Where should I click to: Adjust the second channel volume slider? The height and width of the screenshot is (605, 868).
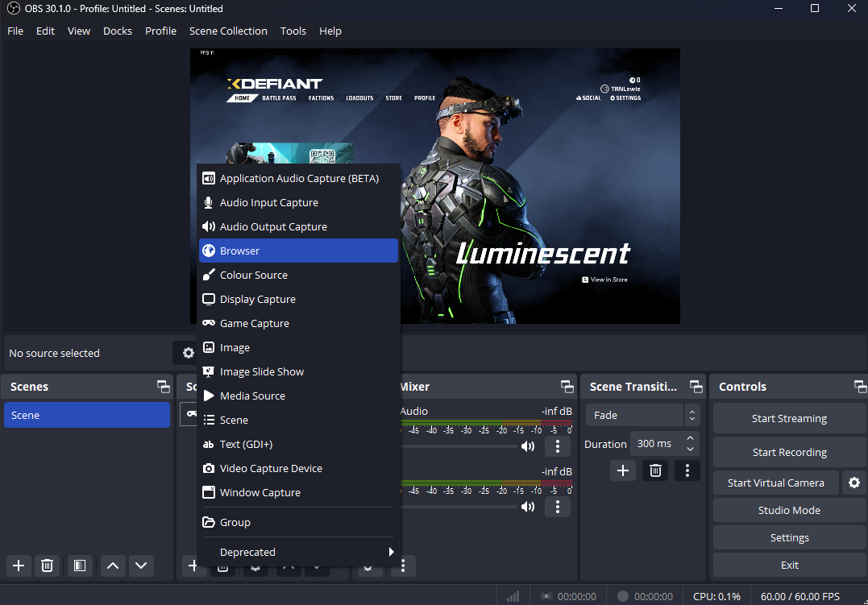(x=459, y=507)
